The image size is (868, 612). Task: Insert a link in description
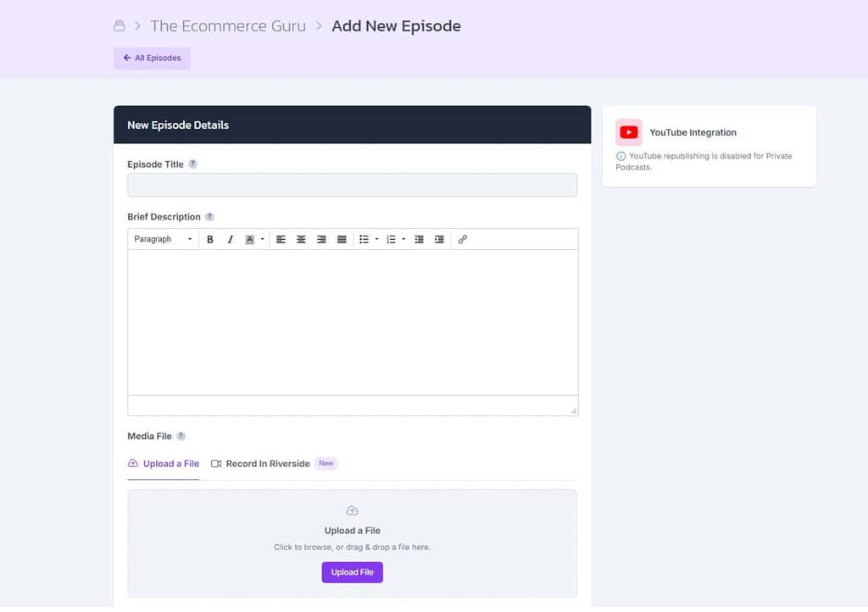(x=462, y=239)
